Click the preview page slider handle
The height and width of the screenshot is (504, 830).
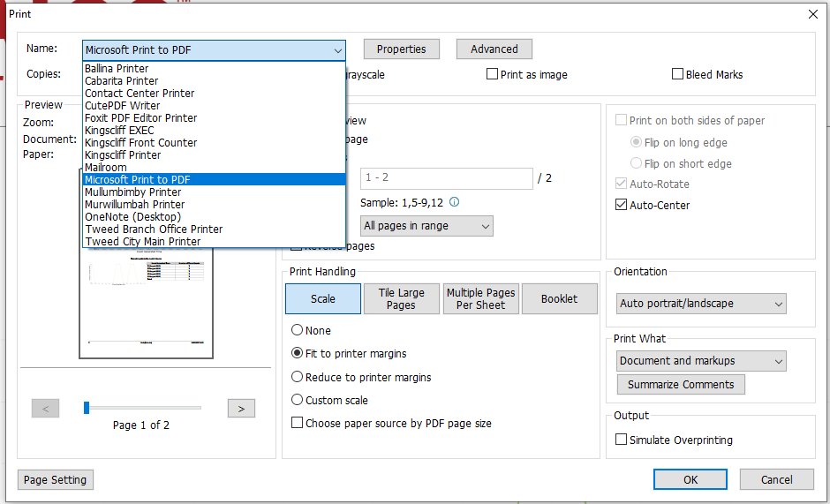point(87,408)
